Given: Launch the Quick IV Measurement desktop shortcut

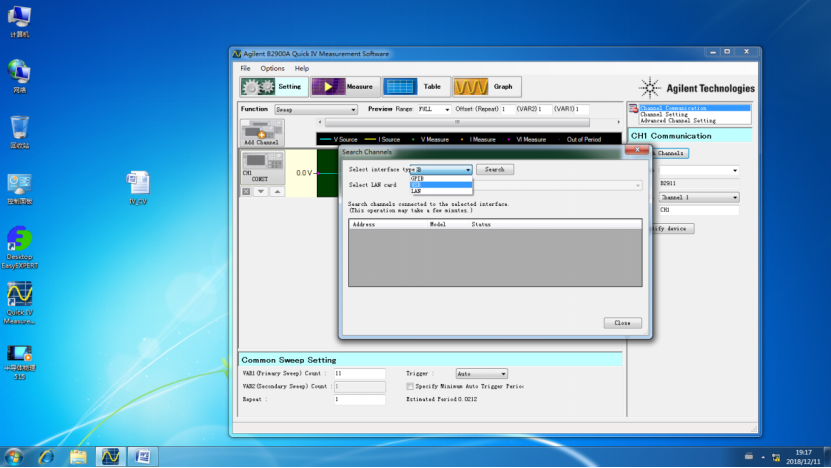Looking at the screenshot, I should point(20,303).
